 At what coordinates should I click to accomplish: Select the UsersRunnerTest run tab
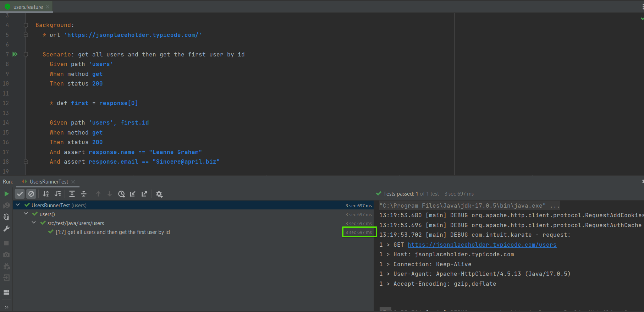click(49, 181)
